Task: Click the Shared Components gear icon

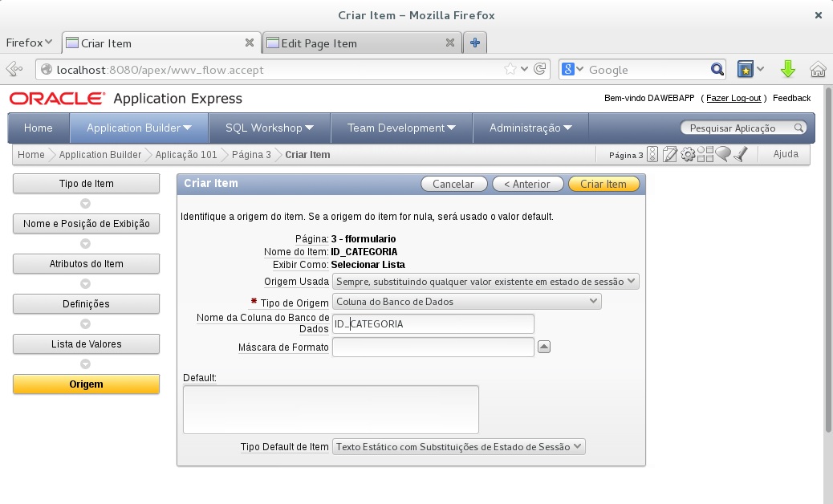Action: 688,154
